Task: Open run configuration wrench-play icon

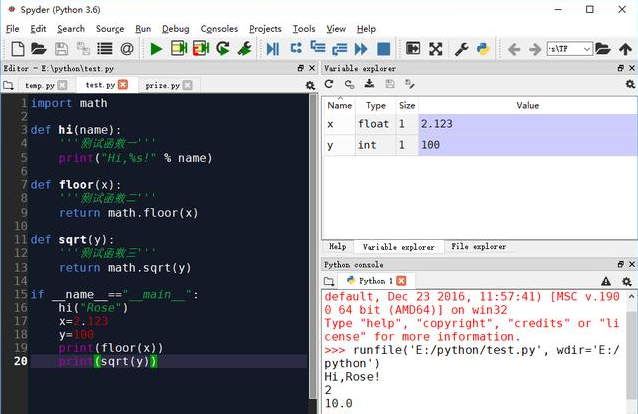Action: click(x=245, y=49)
